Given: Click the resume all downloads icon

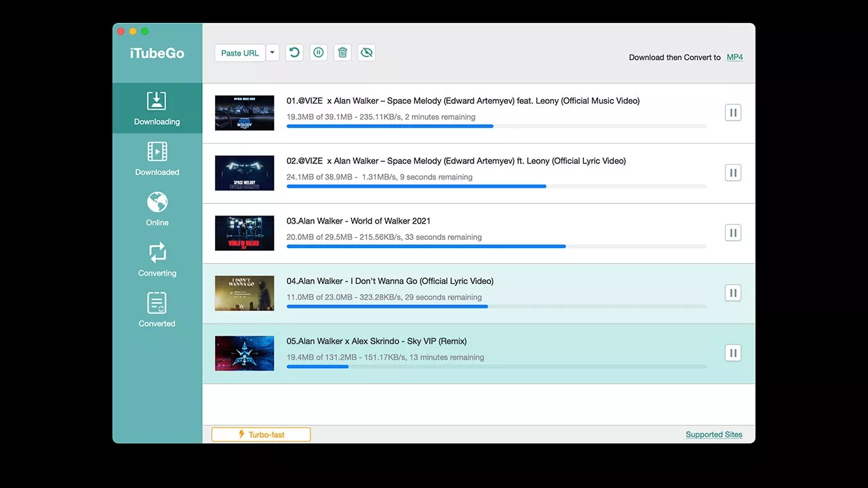Looking at the screenshot, I should [x=294, y=53].
